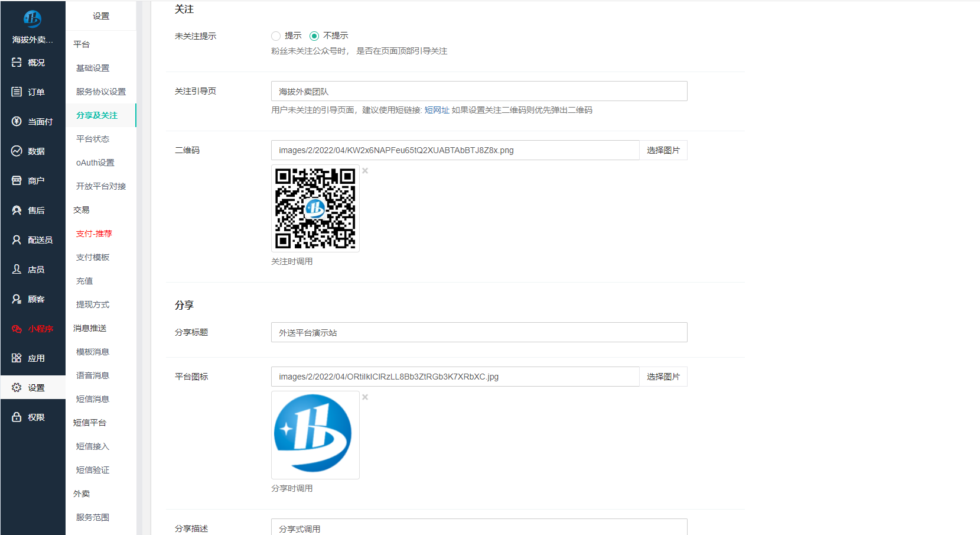Open the 数据 data chart icon
980x535 pixels.
tap(17, 151)
